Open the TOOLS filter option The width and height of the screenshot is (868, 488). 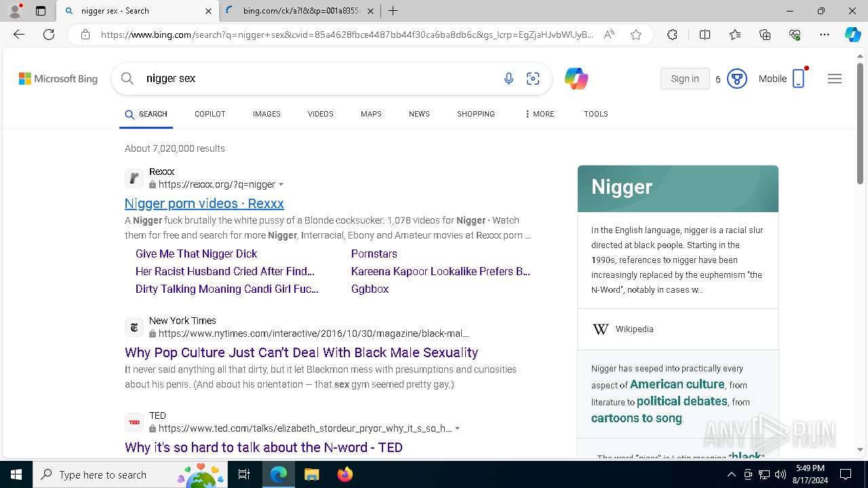596,114
